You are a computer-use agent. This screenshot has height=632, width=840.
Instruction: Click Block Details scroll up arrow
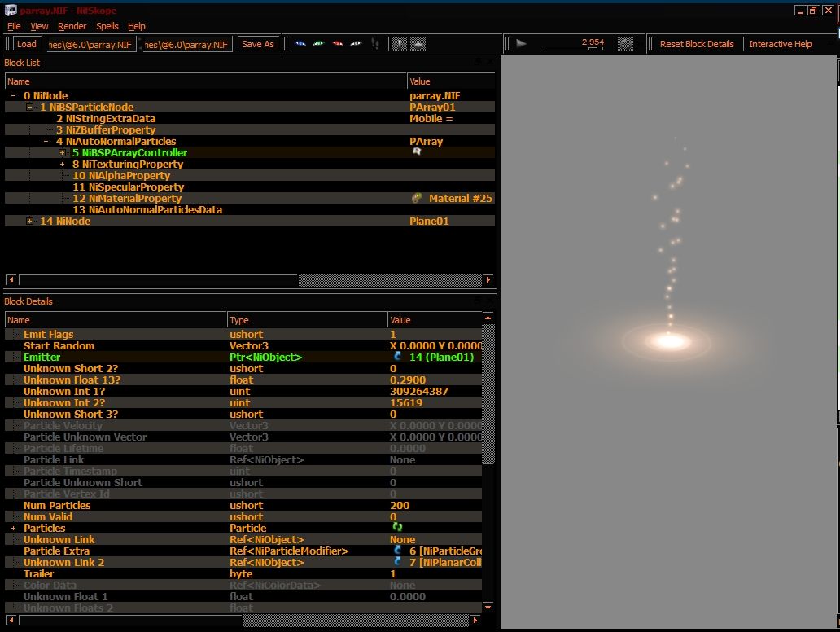pyautogui.click(x=488, y=318)
